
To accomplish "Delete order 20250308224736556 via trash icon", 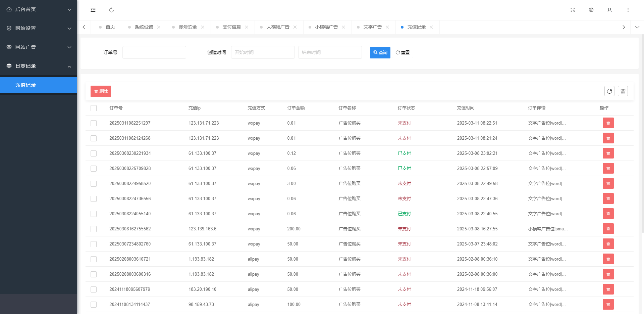I will pyautogui.click(x=608, y=198).
